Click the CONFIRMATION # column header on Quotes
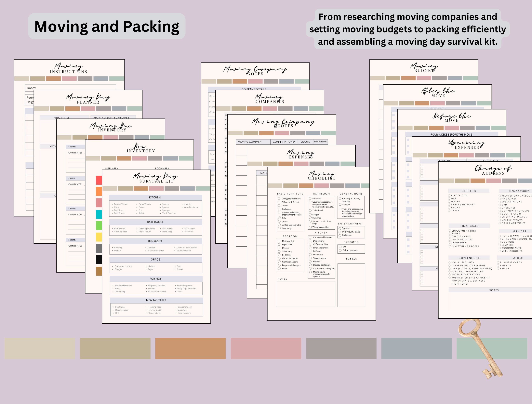 point(284,142)
